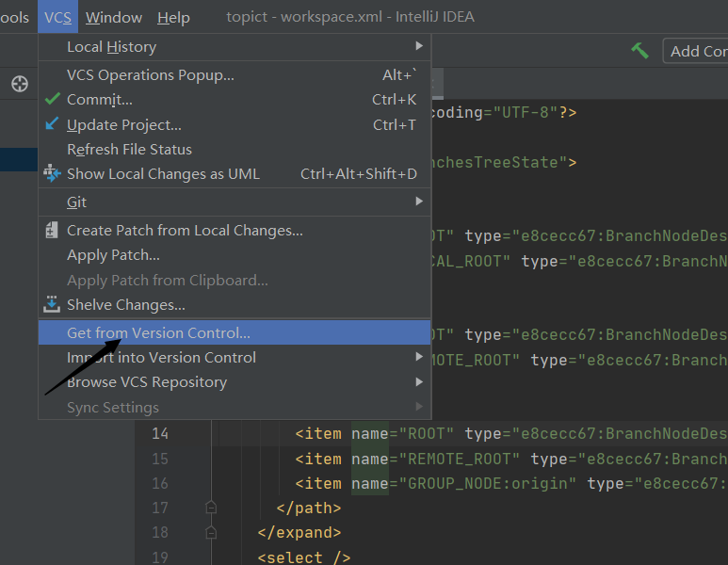The width and height of the screenshot is (728, 565).
Task: Select Get from Version Control menu entry
Action: [x=158, y=332]
